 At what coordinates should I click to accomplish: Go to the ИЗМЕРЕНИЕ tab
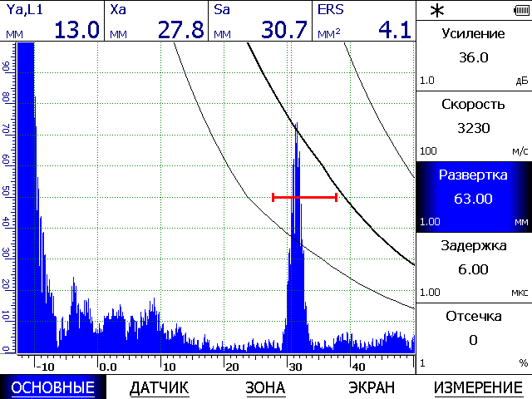coord(478,387)
